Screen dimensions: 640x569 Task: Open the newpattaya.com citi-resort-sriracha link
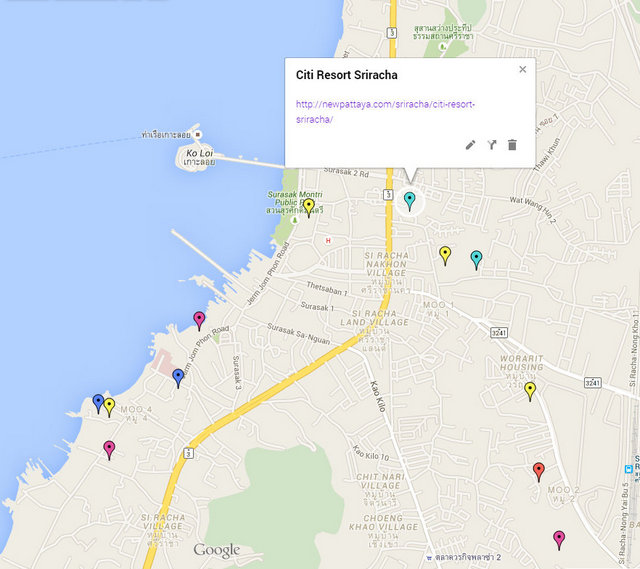click(385, 111)
